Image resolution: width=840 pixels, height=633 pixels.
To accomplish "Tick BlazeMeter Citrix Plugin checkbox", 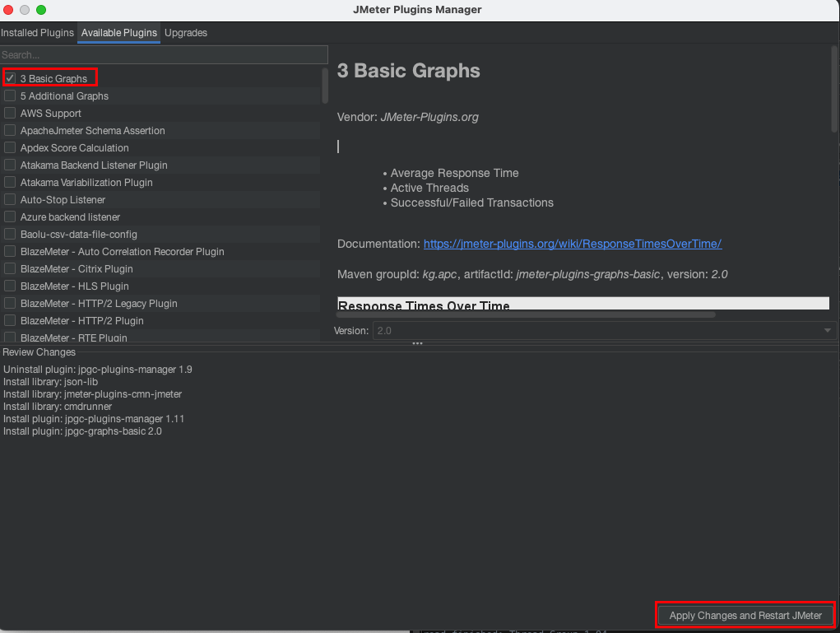I will pyautogui.click(x=10, y=268).
